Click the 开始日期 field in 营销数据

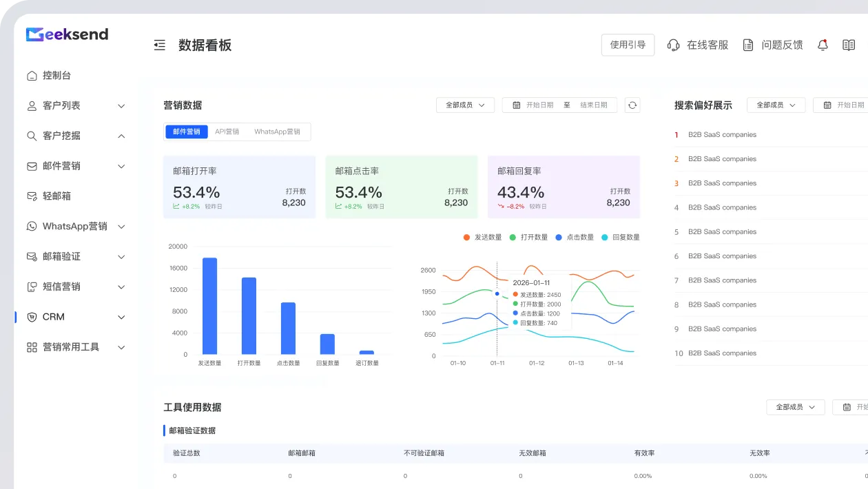(539, 105)
